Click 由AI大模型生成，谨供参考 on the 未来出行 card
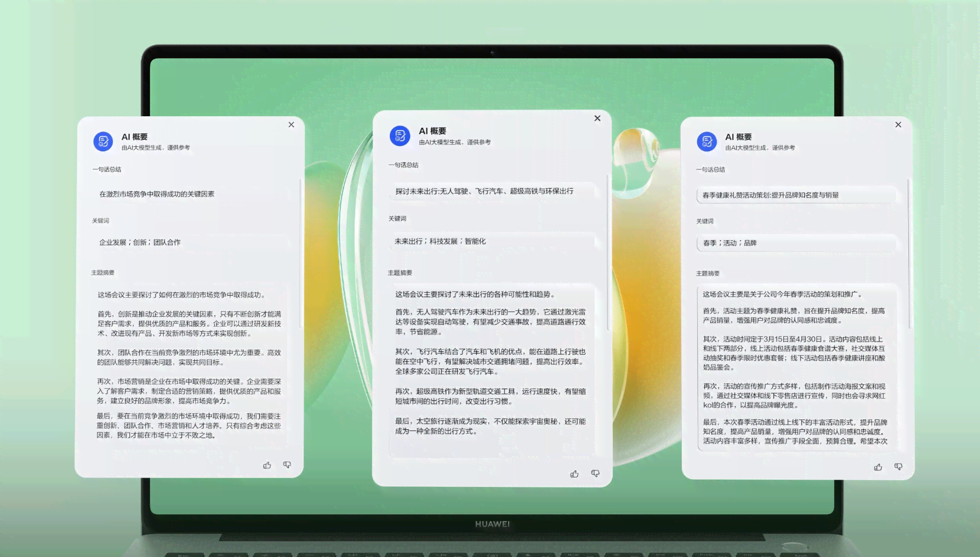Screen dimensions: 980x557 (x=455, y=142)
